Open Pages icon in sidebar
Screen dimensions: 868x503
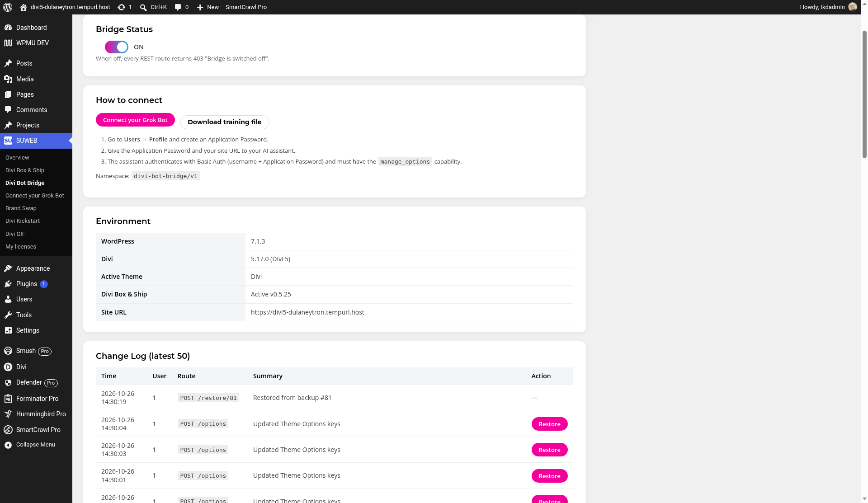[x=8, y=94]
